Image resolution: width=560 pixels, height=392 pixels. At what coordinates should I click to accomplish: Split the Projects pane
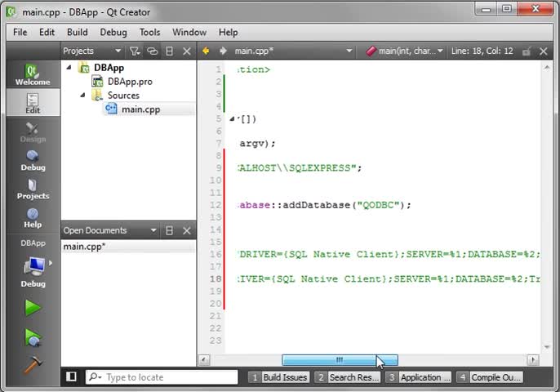169,51
